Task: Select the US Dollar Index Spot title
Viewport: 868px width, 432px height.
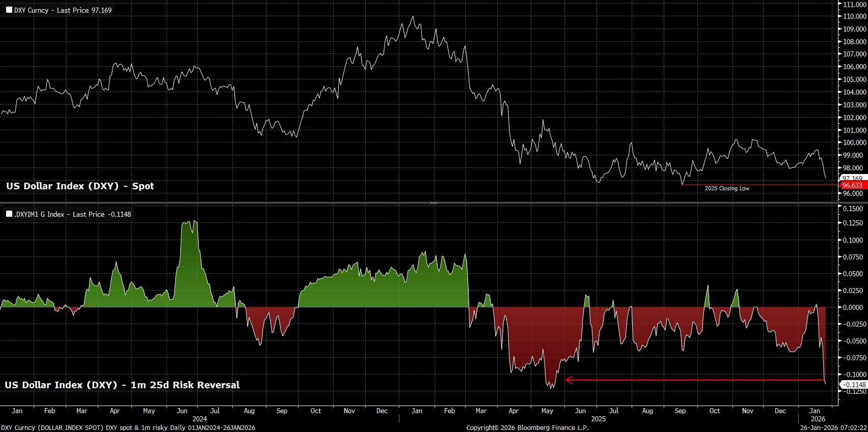Action: [x=80, y=186]
